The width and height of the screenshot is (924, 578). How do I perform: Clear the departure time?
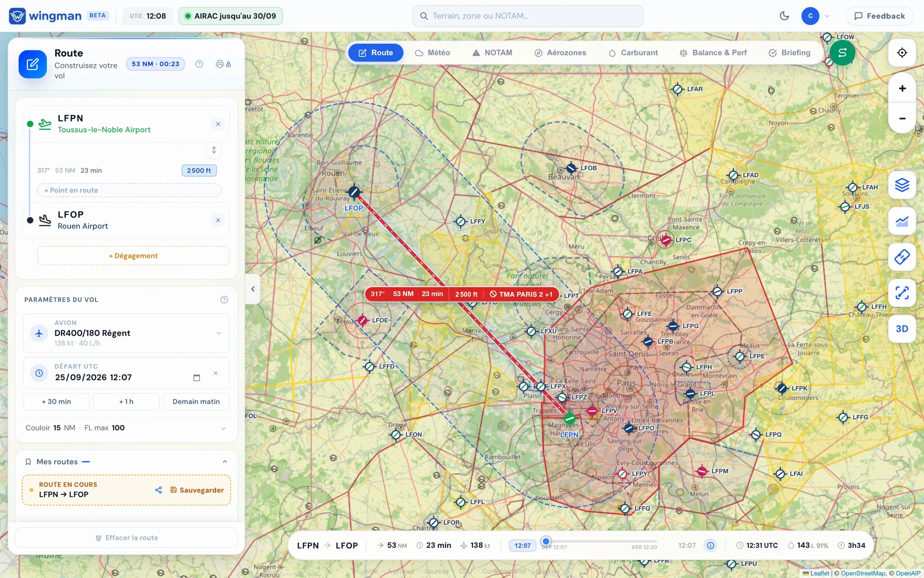(216, 373)
